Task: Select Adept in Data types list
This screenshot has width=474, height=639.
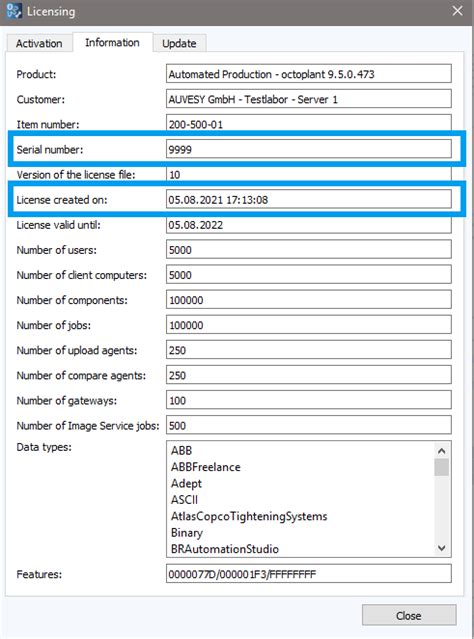Action: [x=186, y=484]
